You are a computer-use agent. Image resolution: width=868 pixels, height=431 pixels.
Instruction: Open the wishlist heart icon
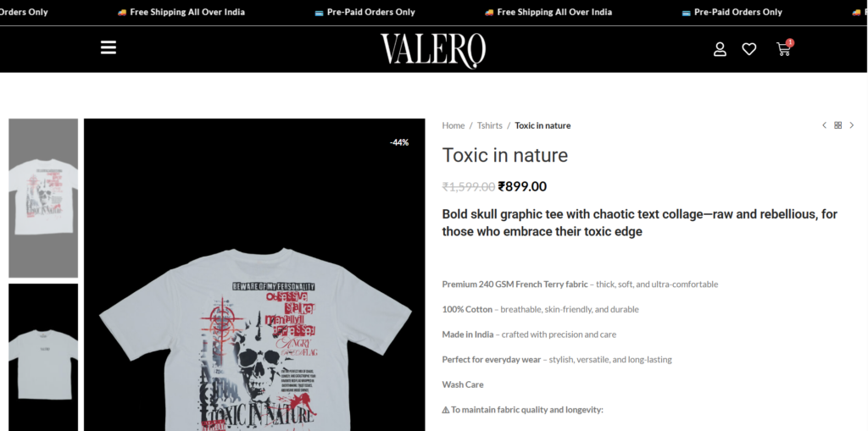[x=749, y=49]
